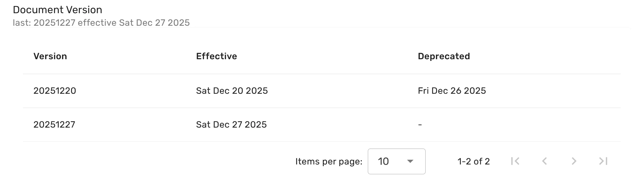
Task: Jump to the last page of versions
Action: pos(603,161)
